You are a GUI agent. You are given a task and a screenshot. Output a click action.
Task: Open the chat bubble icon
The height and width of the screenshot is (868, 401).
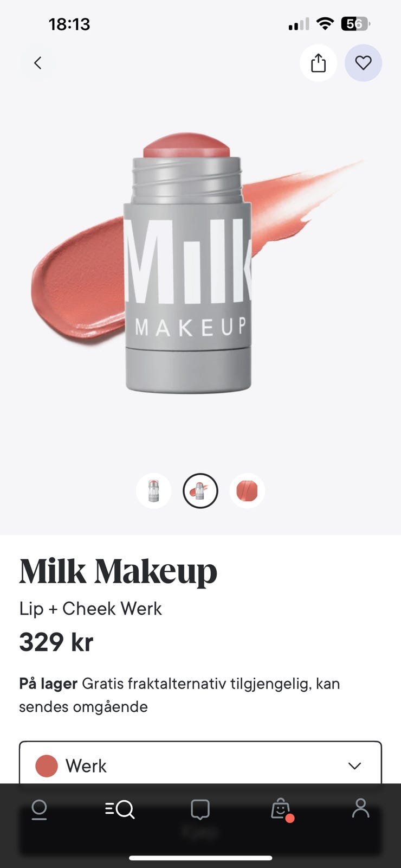(x=200, y=809)
